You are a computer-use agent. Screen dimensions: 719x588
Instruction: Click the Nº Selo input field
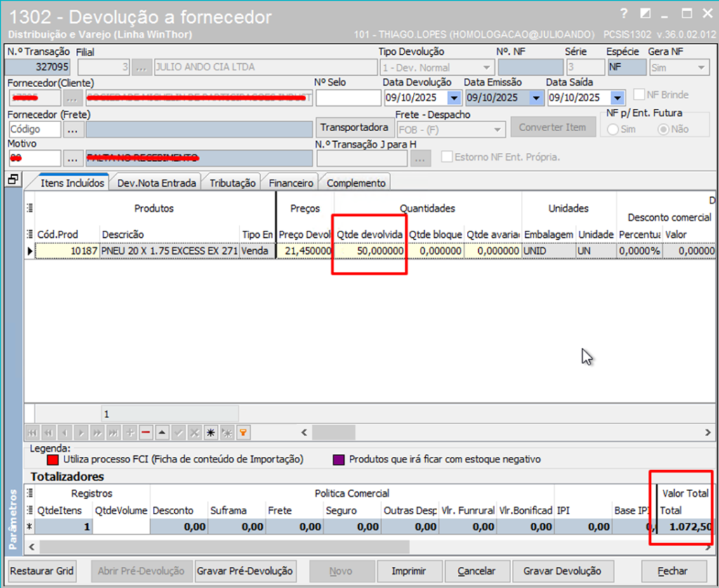(347, 98)
